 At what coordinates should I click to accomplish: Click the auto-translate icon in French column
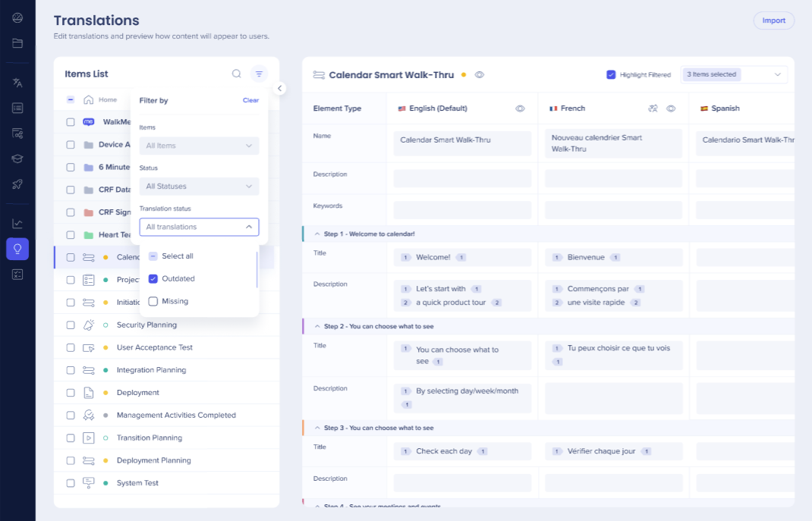point(653,108)
